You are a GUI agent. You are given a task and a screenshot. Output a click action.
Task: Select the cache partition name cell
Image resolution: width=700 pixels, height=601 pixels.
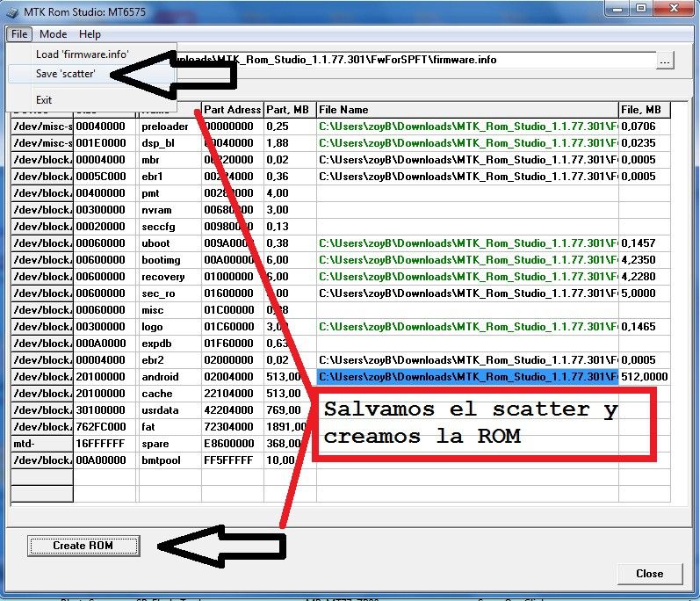tap(170, 394)
